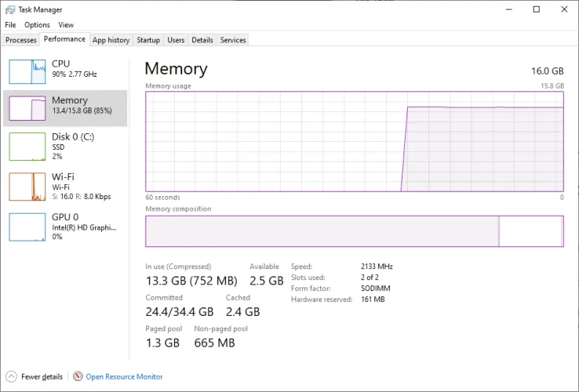Click the Resource Monitor gauge icon

[78, 376]
